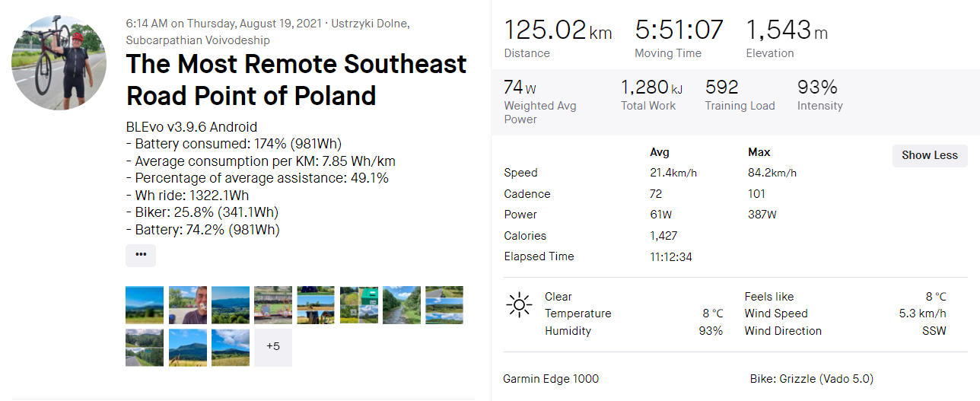Click the Clear weather sun icon
Screen dimensions: 980x401
click(519, 306)
